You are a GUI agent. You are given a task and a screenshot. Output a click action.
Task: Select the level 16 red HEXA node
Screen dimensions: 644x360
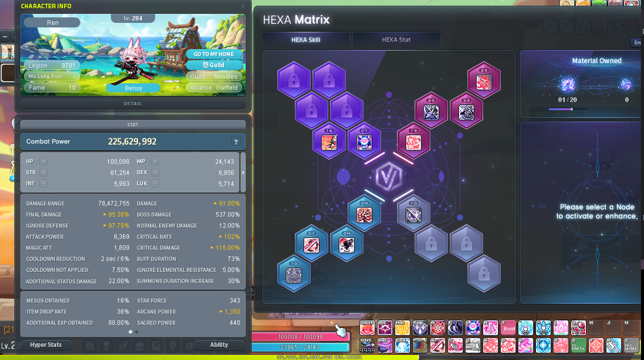[x=329, y=141]
